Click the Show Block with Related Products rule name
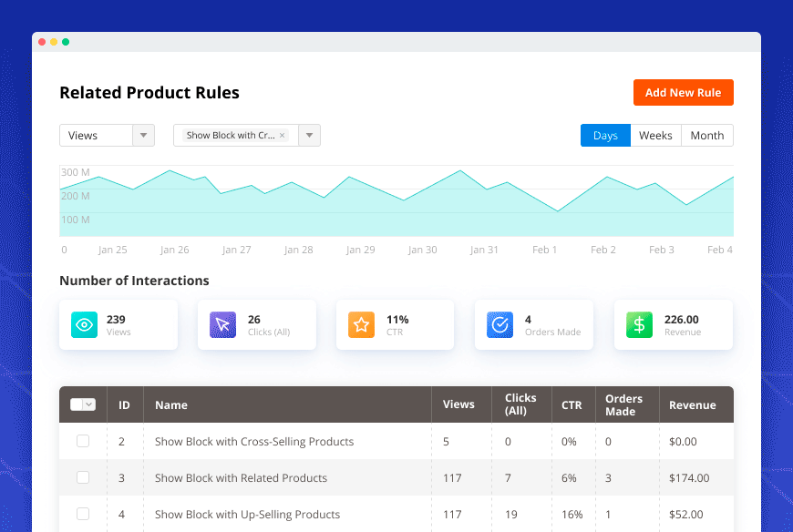Screen dimensions: 793x532 240,477
